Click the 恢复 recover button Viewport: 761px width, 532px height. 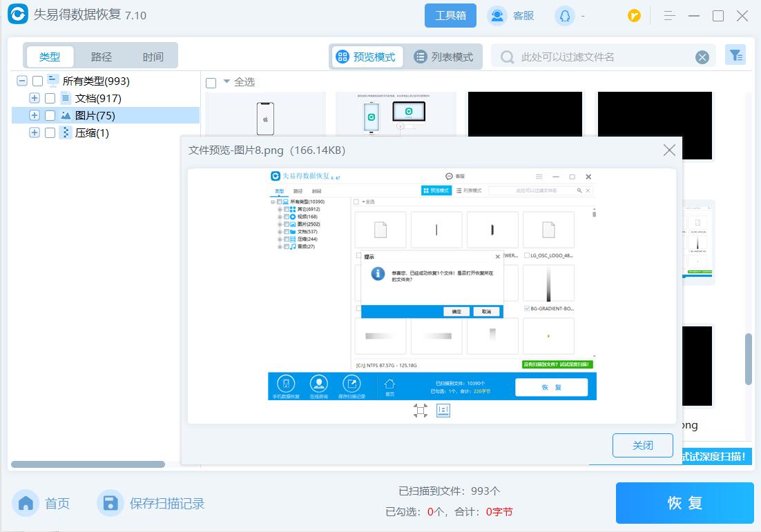(684, 503)
